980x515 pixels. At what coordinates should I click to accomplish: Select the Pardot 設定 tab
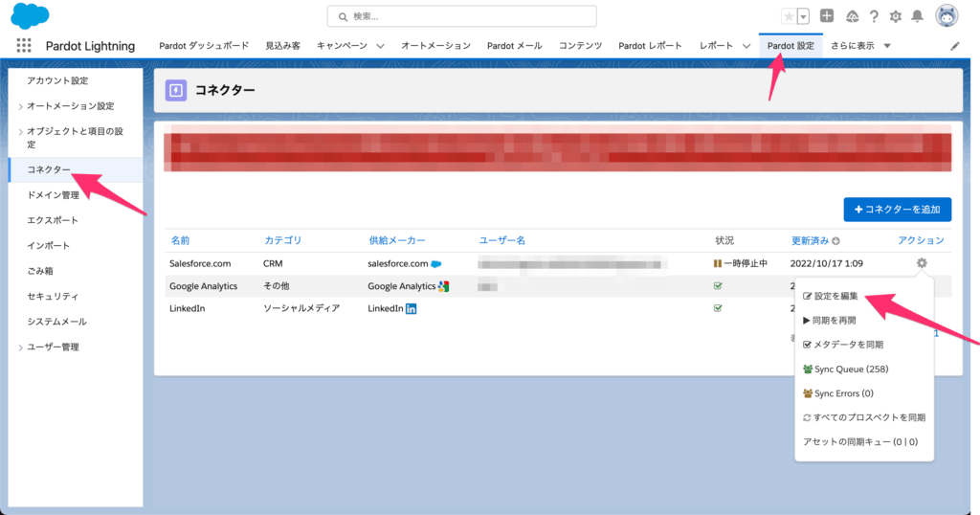791,46
